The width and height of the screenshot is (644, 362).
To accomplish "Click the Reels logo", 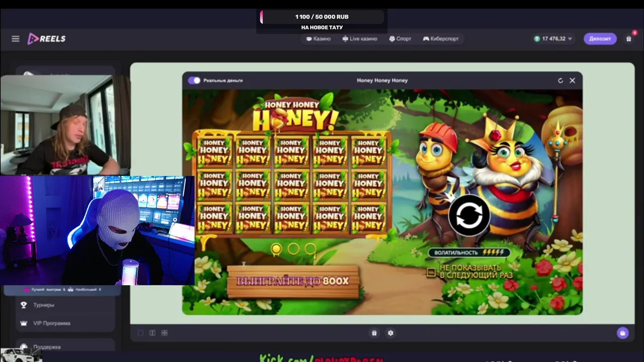I will [x=46, y=39].
